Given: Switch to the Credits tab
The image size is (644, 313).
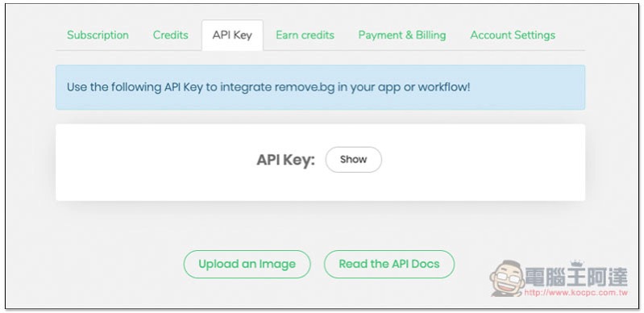Looking at the screenshot, I should tap(170, 35).
